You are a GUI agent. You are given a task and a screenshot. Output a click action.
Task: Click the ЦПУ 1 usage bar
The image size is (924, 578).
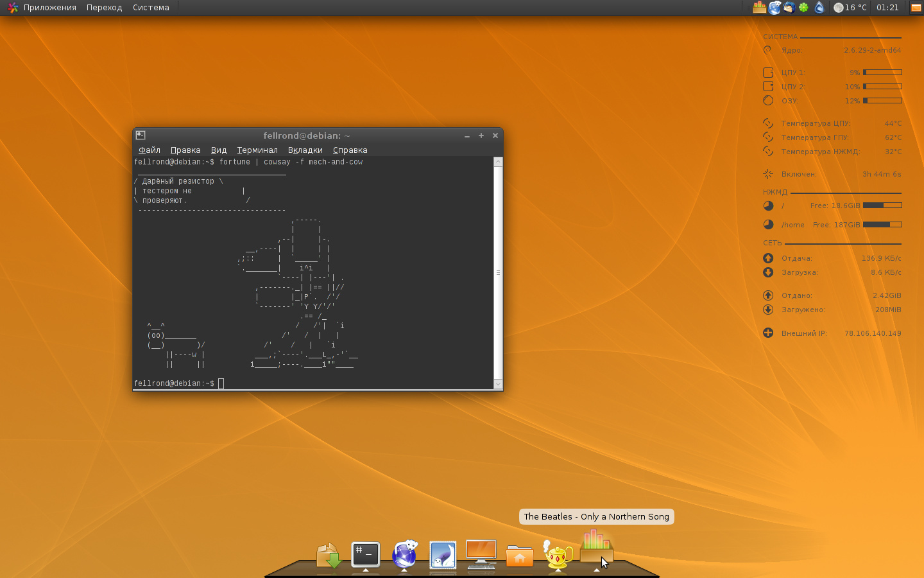[x=882, y=72]
